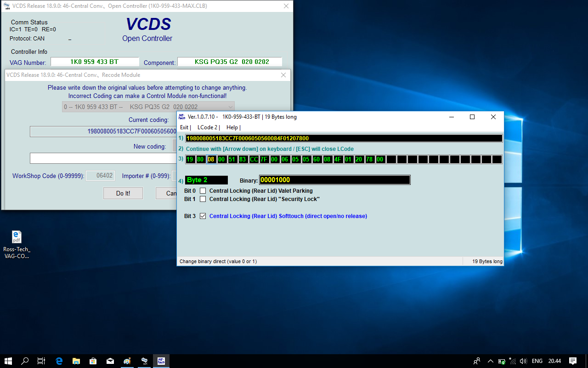This screenshot has height=368, width=588.
Task: Click the WorkShop Code field
Action: click(99, 176)
